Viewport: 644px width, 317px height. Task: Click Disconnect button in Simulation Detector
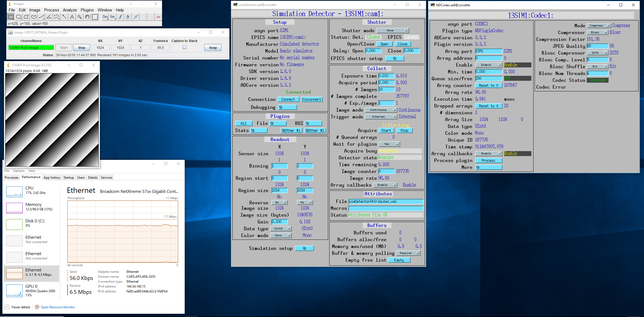(311, 100)
